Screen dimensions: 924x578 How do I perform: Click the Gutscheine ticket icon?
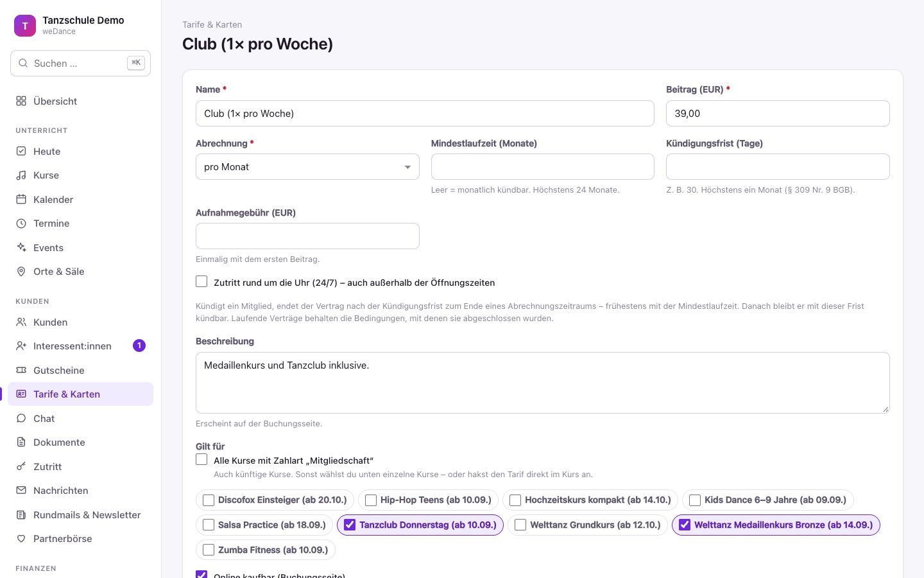[21, 370]
